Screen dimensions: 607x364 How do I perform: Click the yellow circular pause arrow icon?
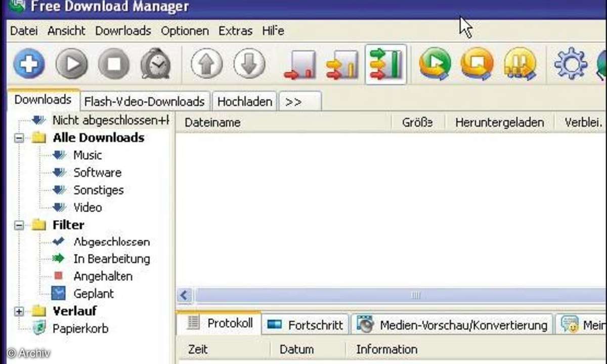(520, 64)
